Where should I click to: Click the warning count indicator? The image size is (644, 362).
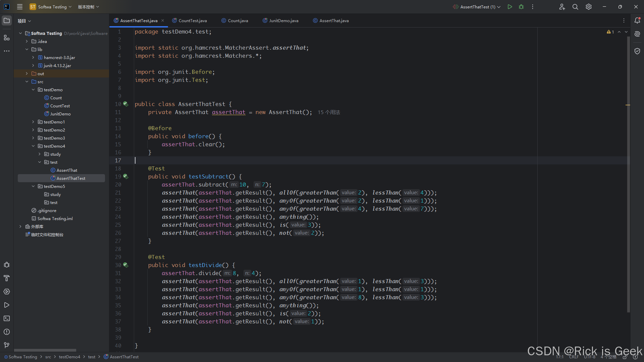pos(610,32)
